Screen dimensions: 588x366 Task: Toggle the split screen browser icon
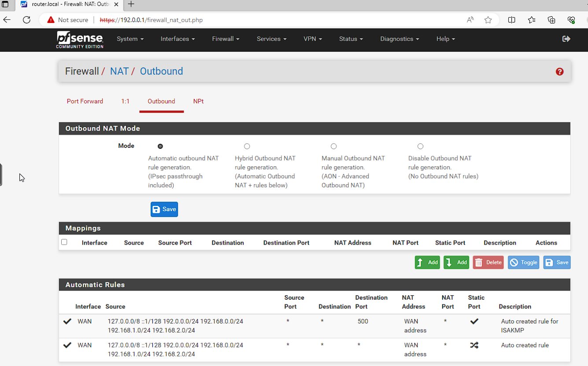(x=512, y=20)
